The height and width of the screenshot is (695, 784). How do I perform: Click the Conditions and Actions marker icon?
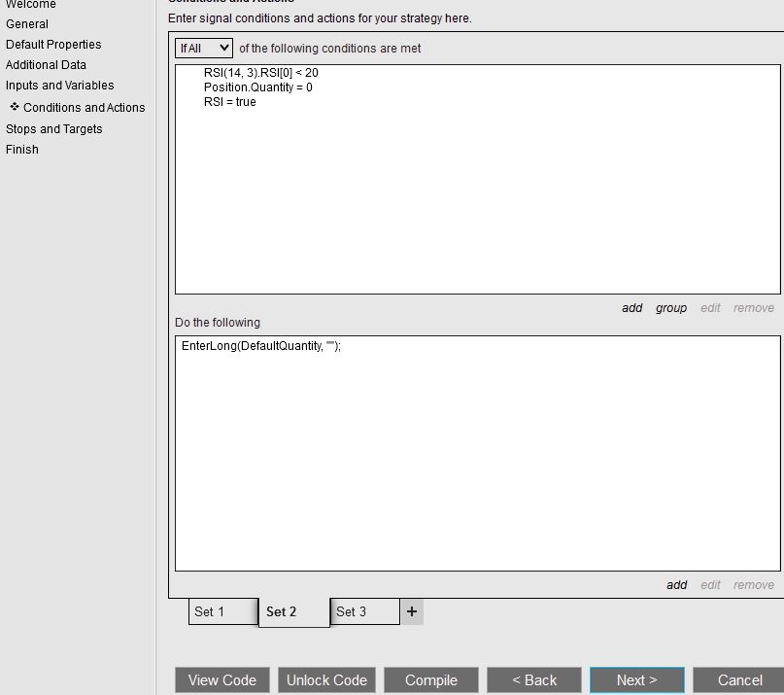pyautogui.click(x=15, y=107)
